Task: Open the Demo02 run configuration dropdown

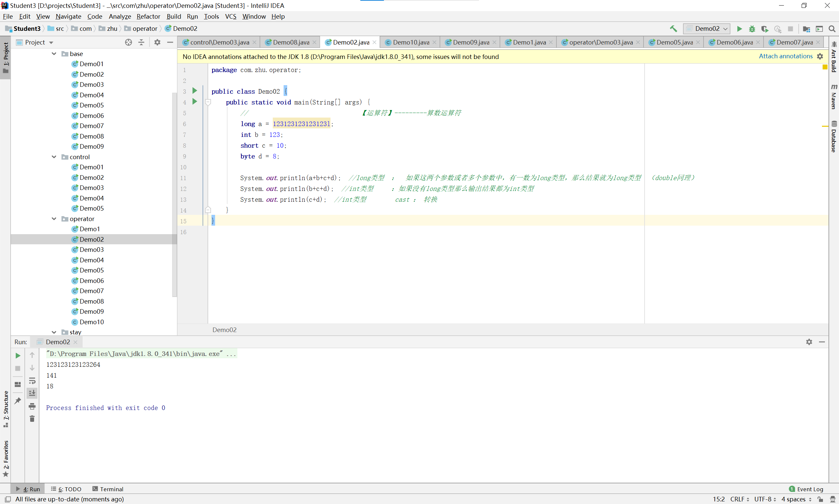Action: (707, 29)
